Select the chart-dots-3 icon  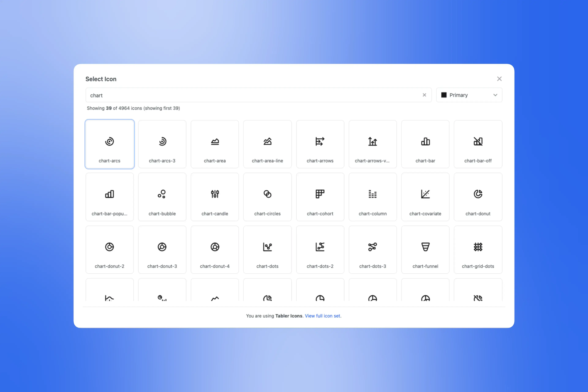point(373,249)
